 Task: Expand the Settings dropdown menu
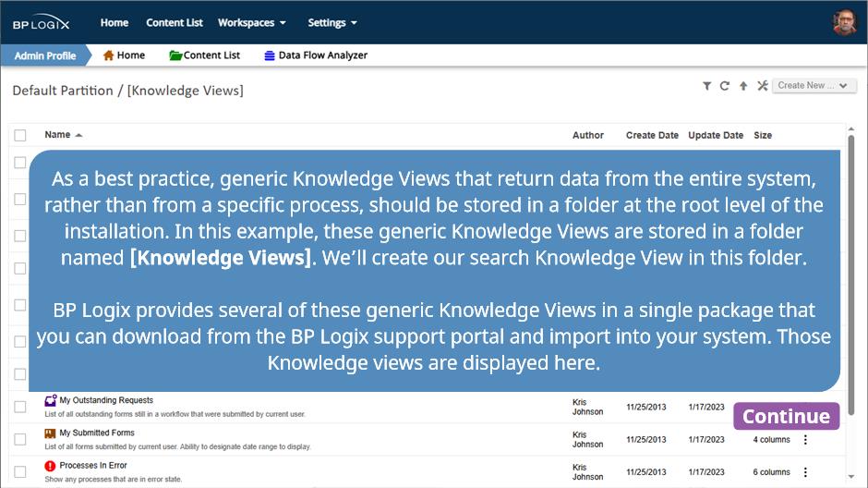[x=332, y=23]
